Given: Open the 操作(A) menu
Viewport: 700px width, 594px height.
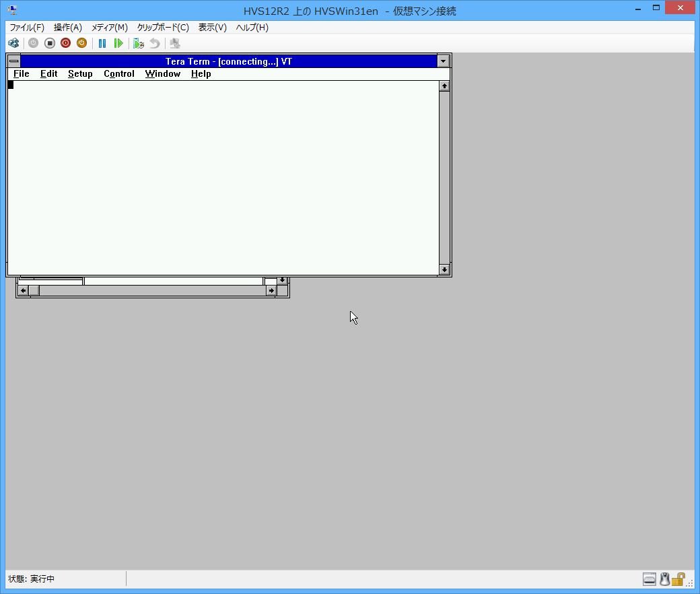Looking at the screenshot, I should (x=68, y=28).
